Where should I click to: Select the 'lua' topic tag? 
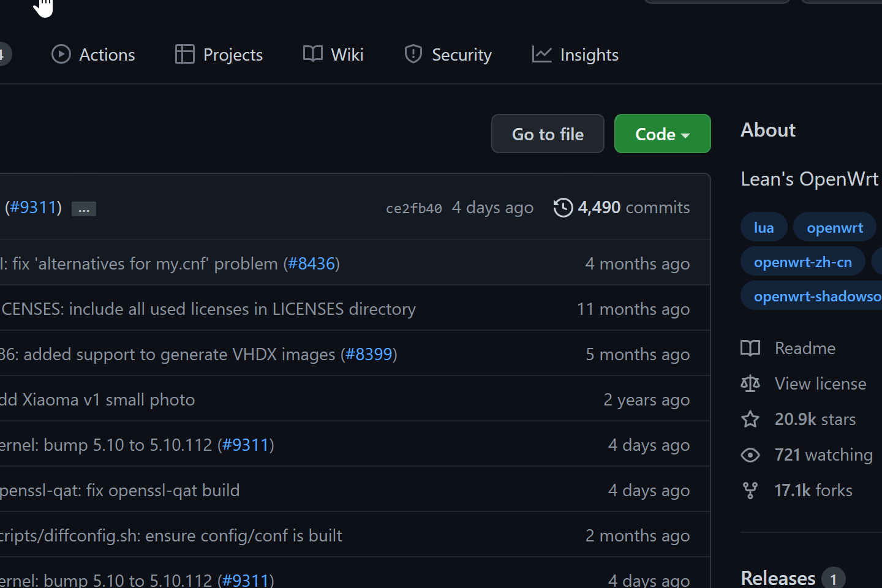tap(764, 227)
